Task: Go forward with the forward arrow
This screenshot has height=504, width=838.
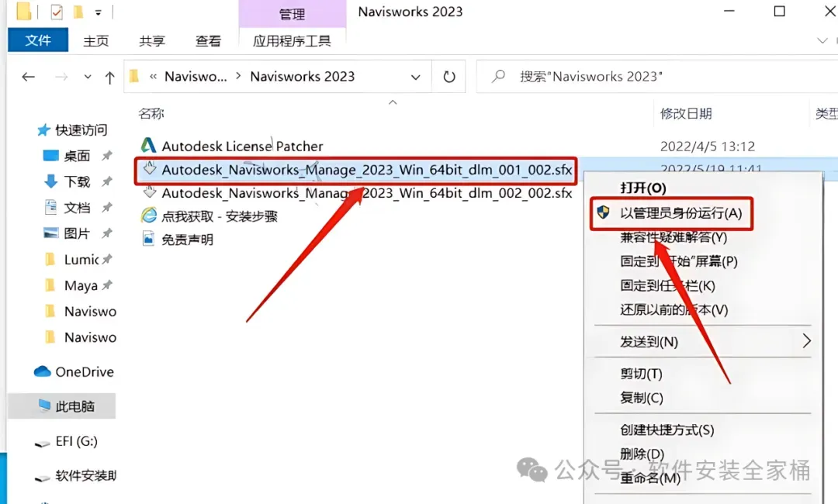Action: pos(61,77)
